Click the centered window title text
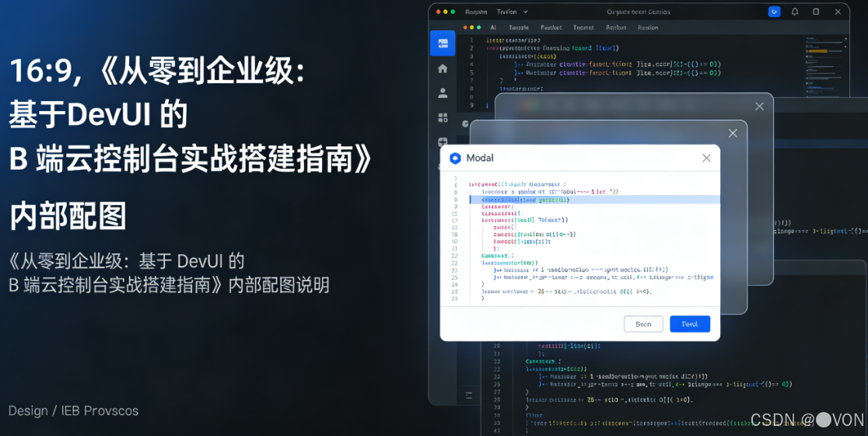 click(639, 12)
